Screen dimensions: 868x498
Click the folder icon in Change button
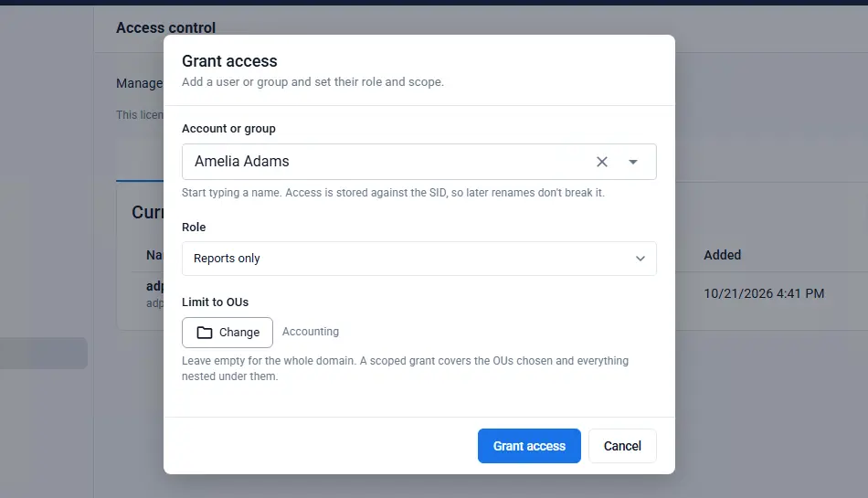[x=205, y=333]
